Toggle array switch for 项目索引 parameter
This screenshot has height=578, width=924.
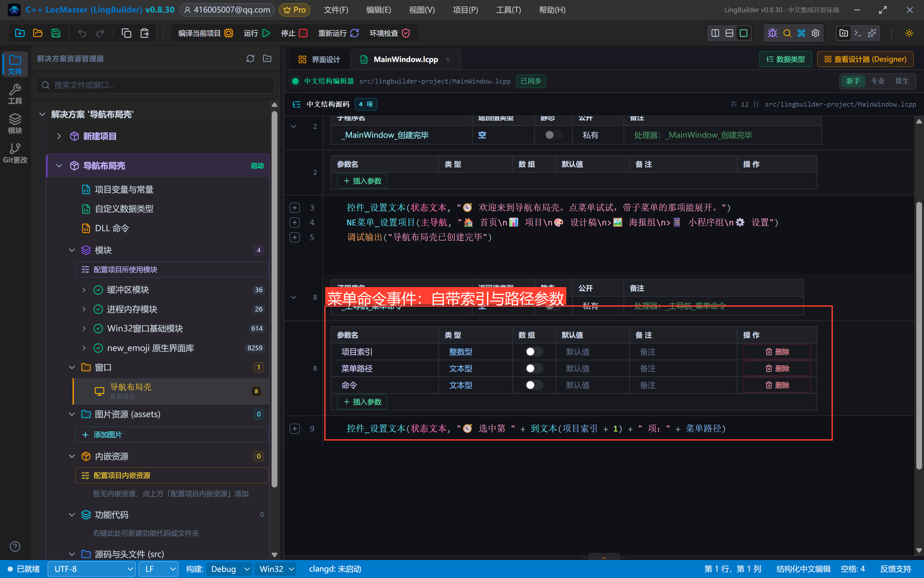534,352
